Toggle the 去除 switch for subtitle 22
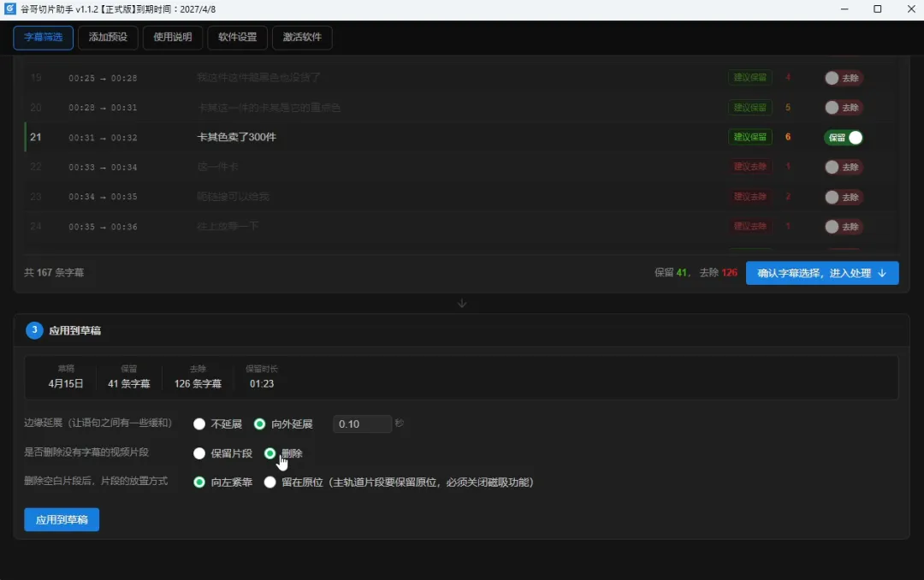This screenshot has width=924, height=580. [844, 167]
